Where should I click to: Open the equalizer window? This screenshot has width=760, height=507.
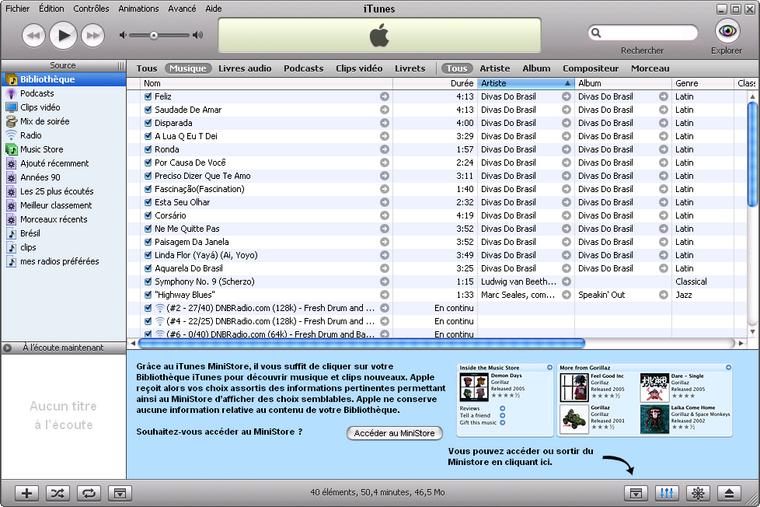coord(667,493)
